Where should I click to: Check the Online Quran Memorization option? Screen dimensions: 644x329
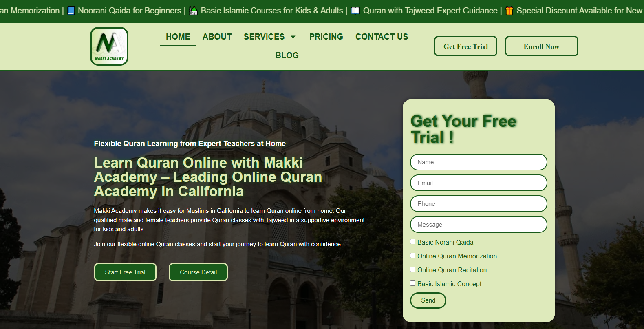pos(412,256)
